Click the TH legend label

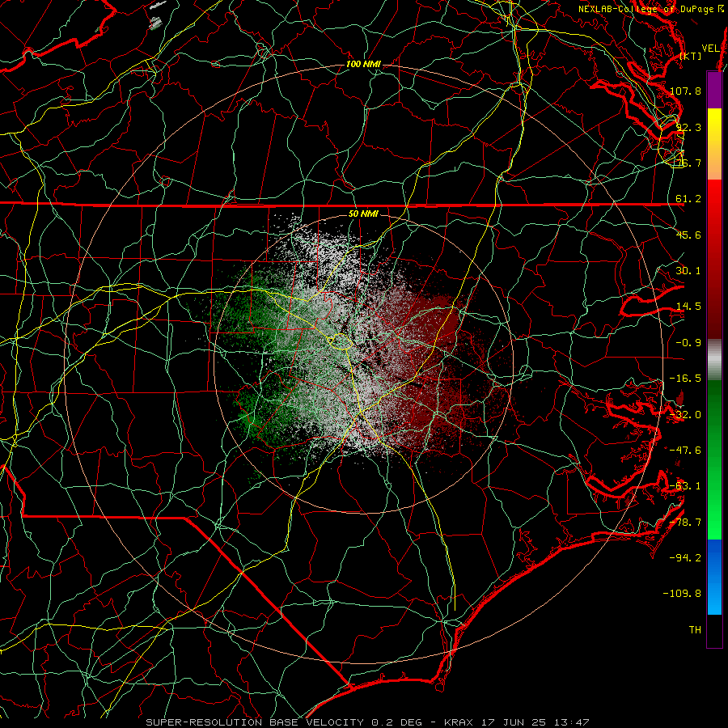[695, 630]
